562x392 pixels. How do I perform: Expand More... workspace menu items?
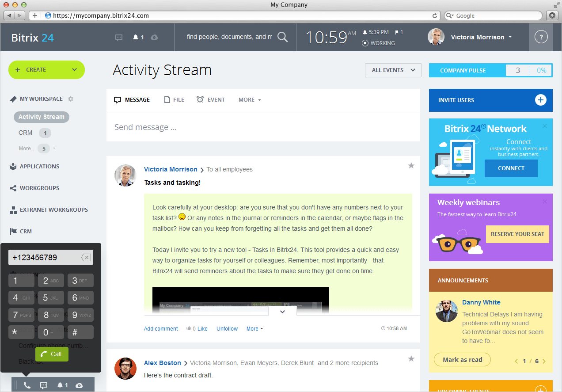point(37,148)
